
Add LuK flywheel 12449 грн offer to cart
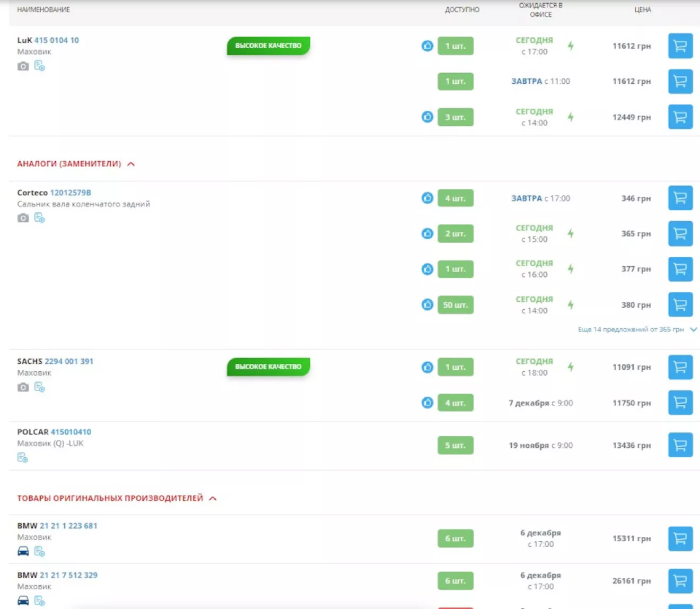click(x=680, y=117)
